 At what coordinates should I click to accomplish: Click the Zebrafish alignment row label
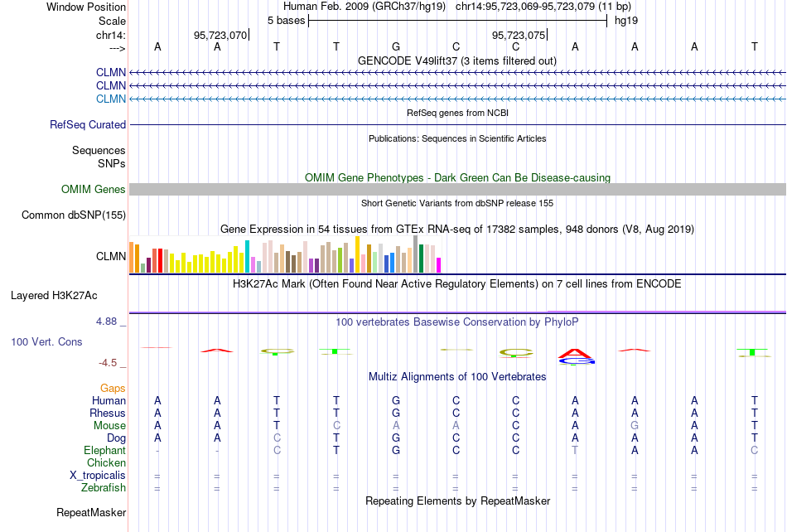(104, 487)
